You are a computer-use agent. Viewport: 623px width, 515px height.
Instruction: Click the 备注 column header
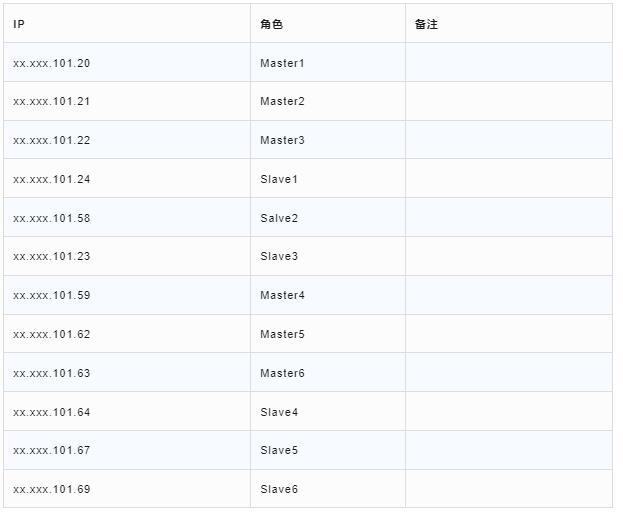click(426, 24)
